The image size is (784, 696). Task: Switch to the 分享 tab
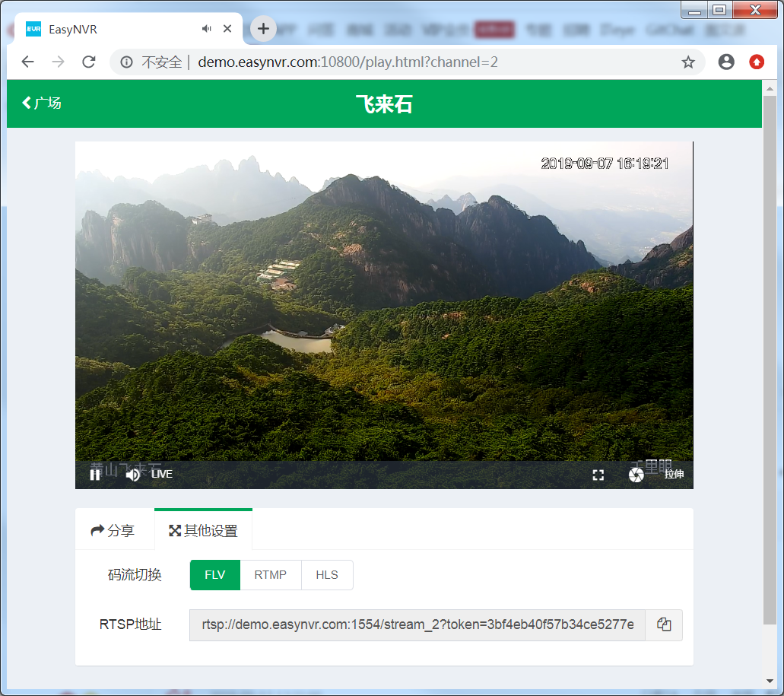(113, 531)
